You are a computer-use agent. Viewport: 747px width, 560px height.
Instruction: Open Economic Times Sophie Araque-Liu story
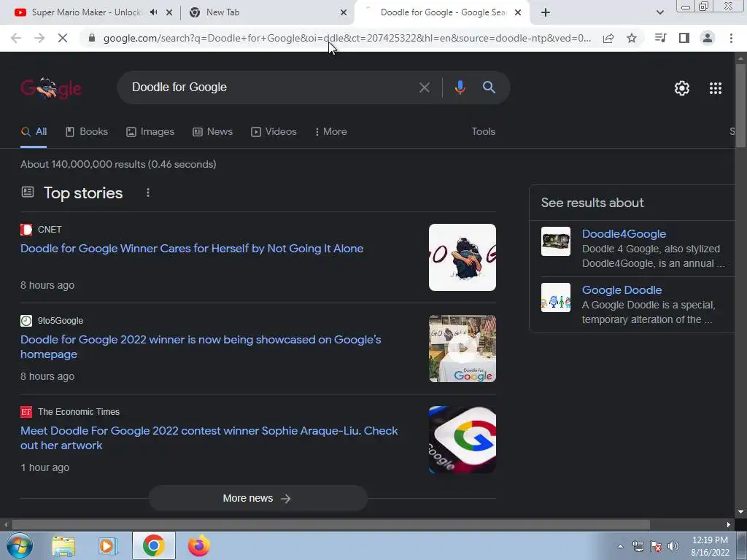[x=209, y=438]
